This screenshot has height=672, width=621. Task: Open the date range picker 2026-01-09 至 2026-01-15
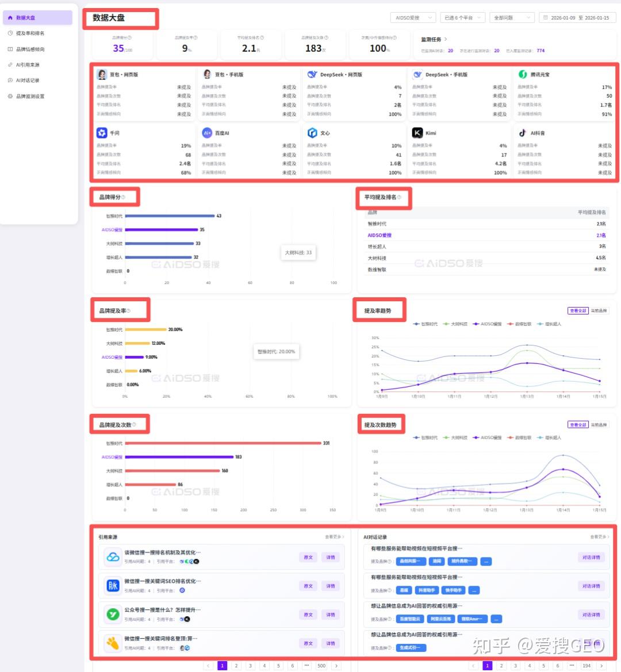click(577, 18)
